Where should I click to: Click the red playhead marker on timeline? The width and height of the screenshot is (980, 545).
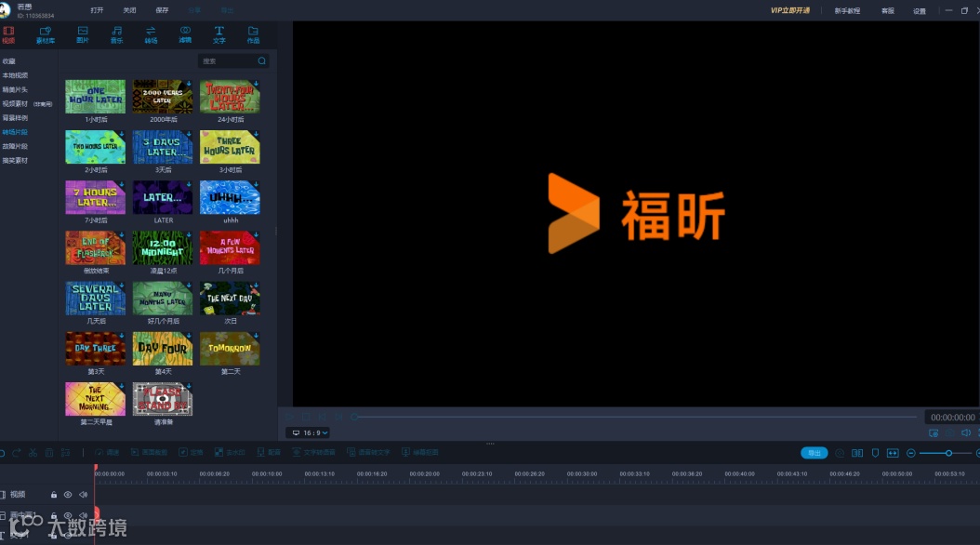point(96,468)
